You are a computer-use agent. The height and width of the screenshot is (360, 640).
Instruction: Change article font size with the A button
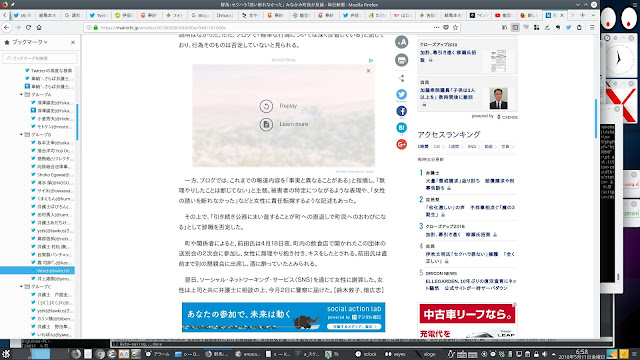point(401,42)
